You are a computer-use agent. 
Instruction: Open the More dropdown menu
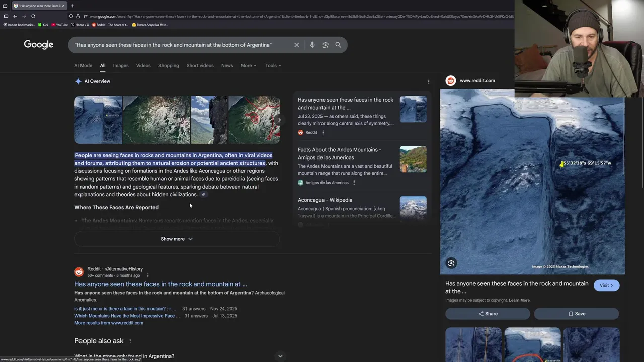(x=248, y=66)
